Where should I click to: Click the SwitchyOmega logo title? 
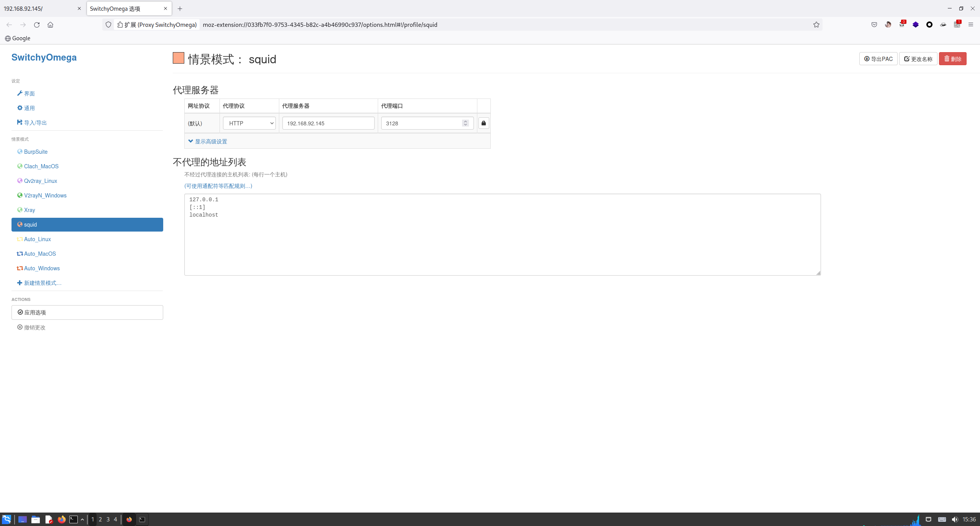(x=44, y=57)
